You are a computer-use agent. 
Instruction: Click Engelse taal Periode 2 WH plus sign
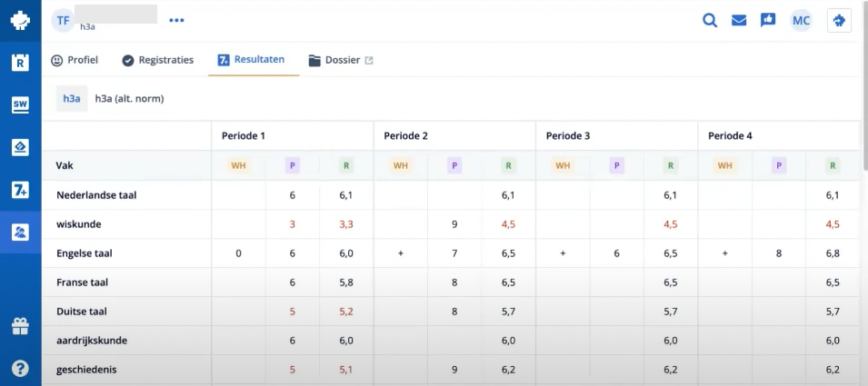[x=401, y=253]
